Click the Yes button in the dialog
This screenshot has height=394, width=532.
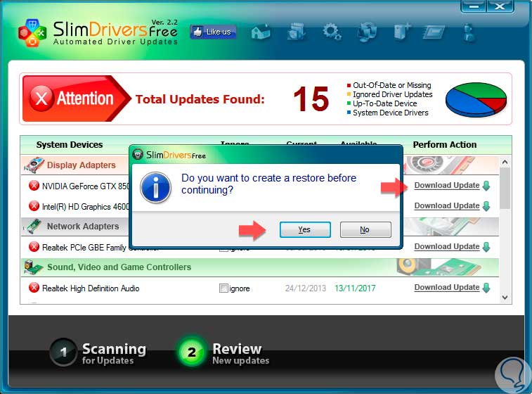coord(305,229)
